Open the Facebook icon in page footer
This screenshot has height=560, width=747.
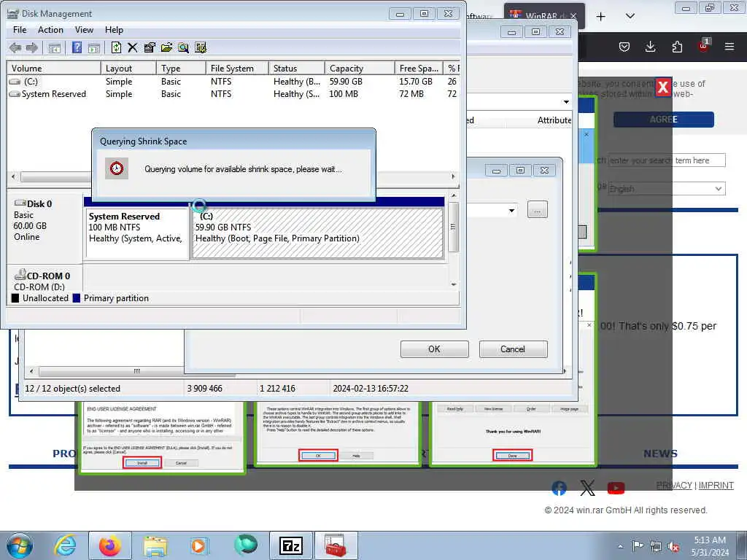click(x=560, y=488)
